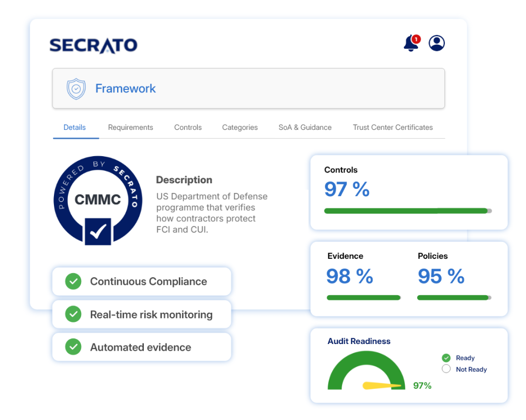
Task: Click the green check beside Continuous Compliance
Action: pyautogui.click(x=73, y=281)
